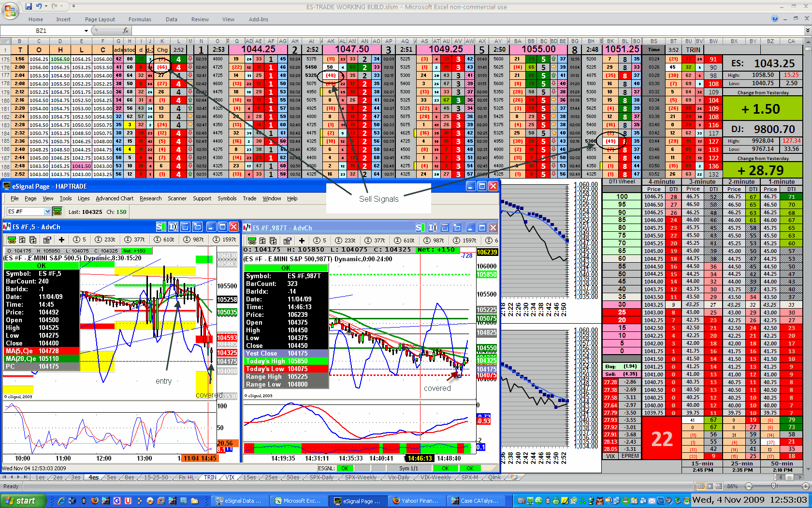Screen dimensions: 812x508
Task: Click the symbol link icon next to ES #F box
Action: pyautogui.click(x=58, y=211)
